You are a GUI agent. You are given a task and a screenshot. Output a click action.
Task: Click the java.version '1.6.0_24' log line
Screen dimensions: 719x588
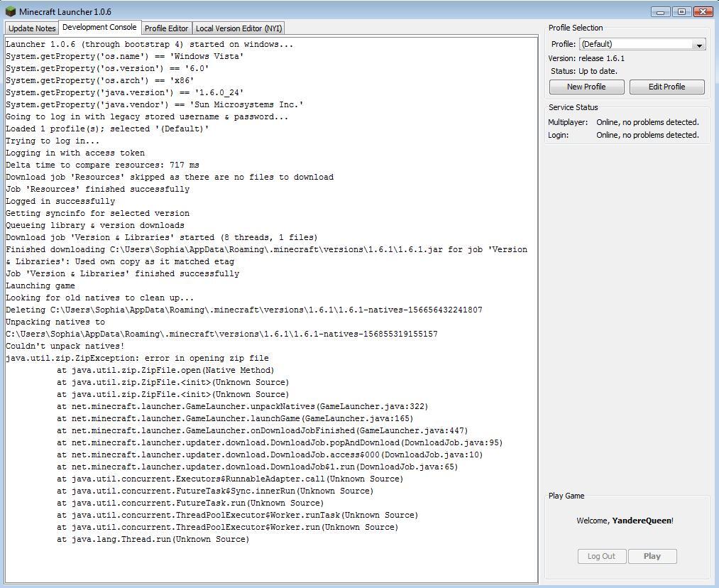[x=125, y=92]
